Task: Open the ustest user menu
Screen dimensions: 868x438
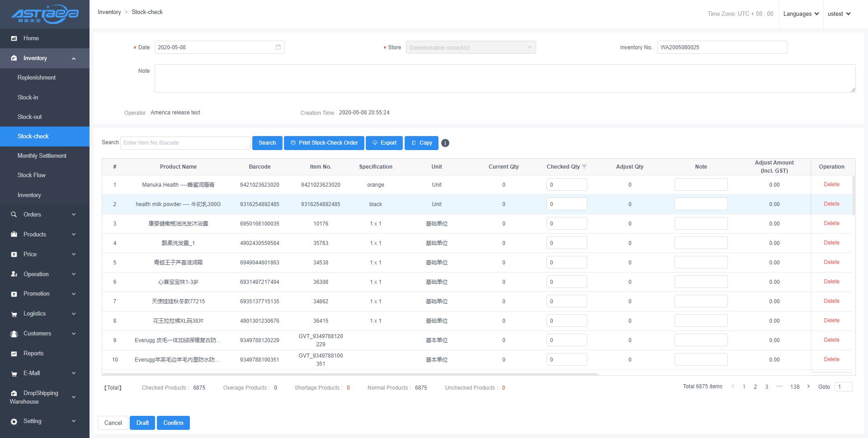Action: pos(839,14)
